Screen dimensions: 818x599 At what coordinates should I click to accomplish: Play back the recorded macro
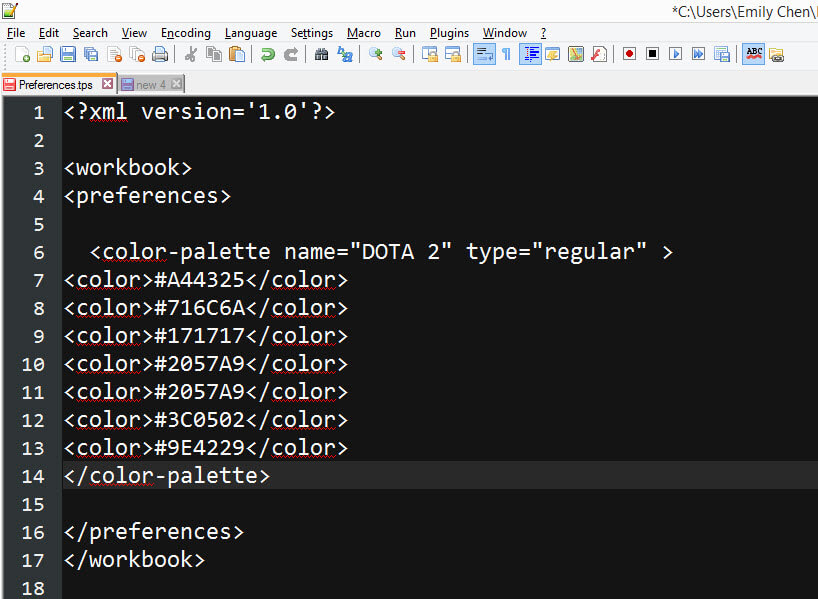pos(675,54)
